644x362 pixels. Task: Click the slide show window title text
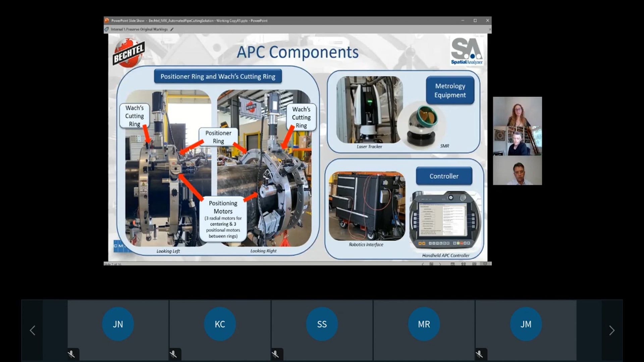[190, 20]
